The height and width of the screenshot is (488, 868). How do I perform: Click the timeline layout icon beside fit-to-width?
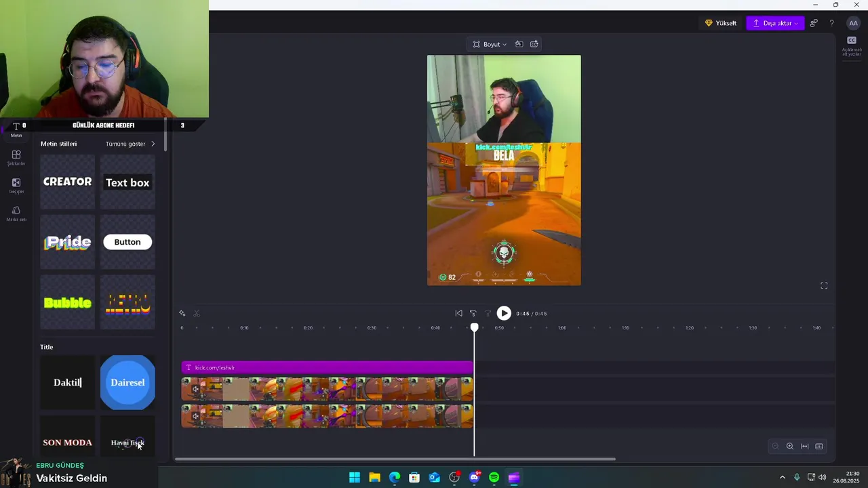pyautogui.click(x=819, y=446)
